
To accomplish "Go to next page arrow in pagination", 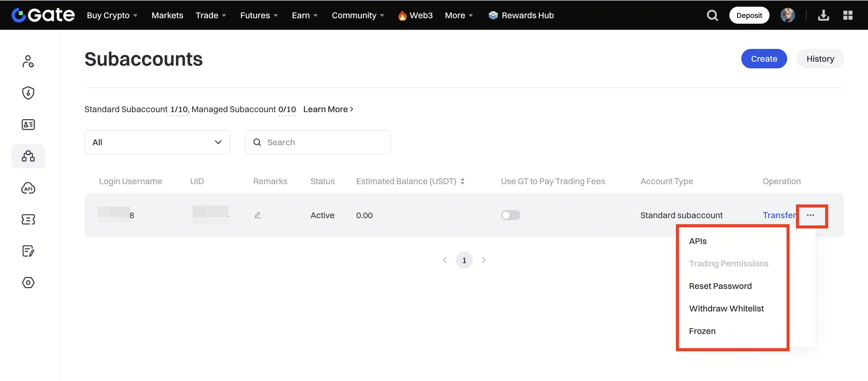I will click(484, 260).
